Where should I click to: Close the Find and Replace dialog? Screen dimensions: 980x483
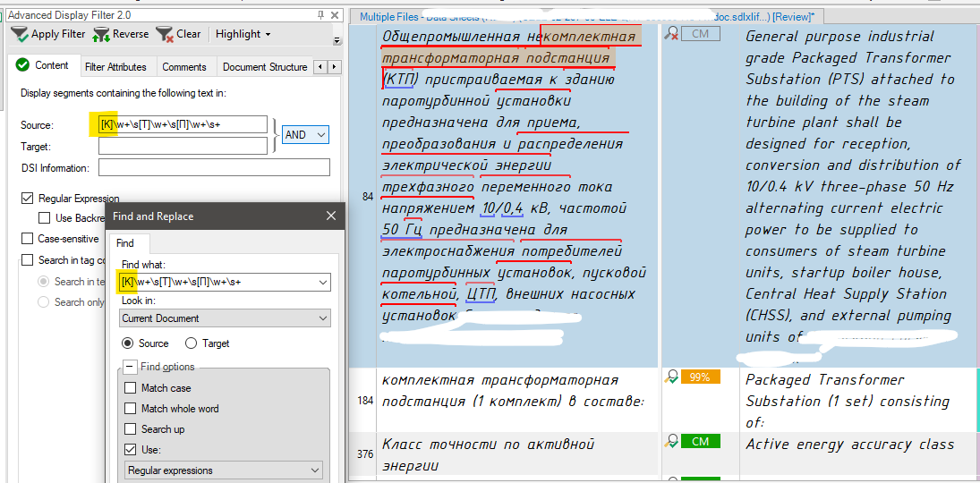pyautogui.click(x=330, y=216)
